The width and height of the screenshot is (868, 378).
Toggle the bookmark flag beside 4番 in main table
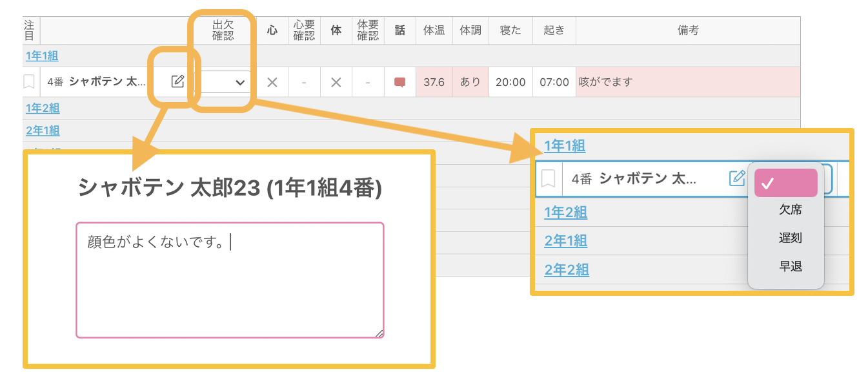29,82
